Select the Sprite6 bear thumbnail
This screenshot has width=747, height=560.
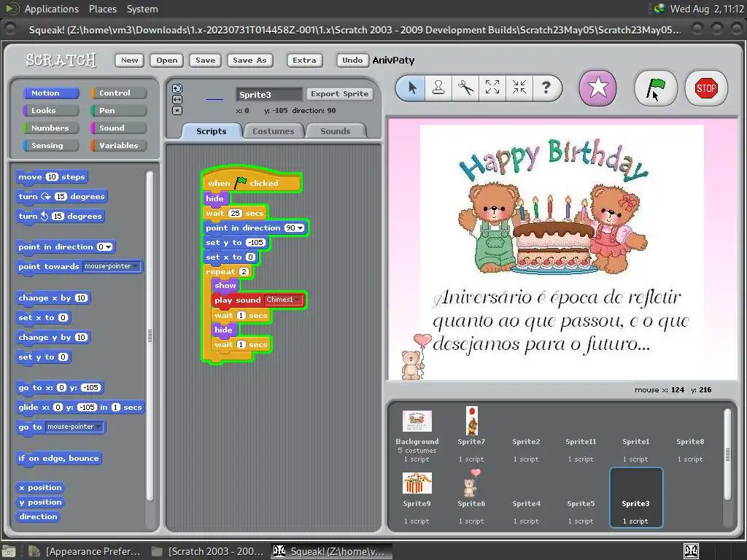472,483
